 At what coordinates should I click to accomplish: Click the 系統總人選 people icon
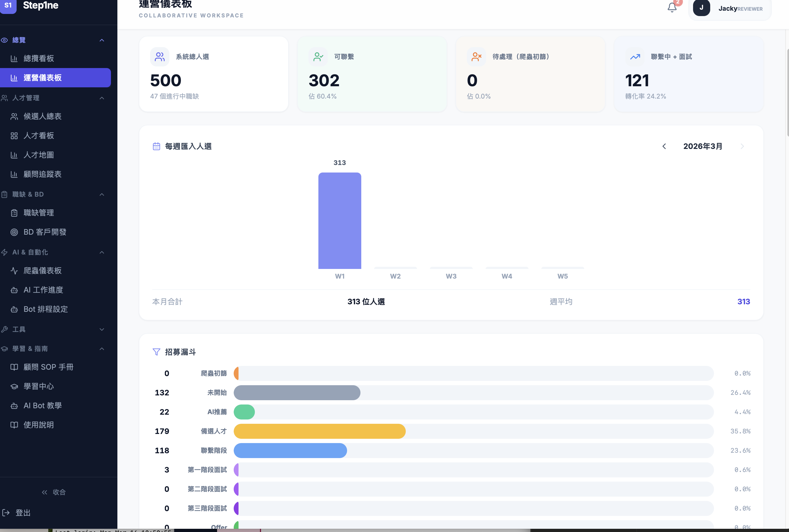tap(159, 57)
